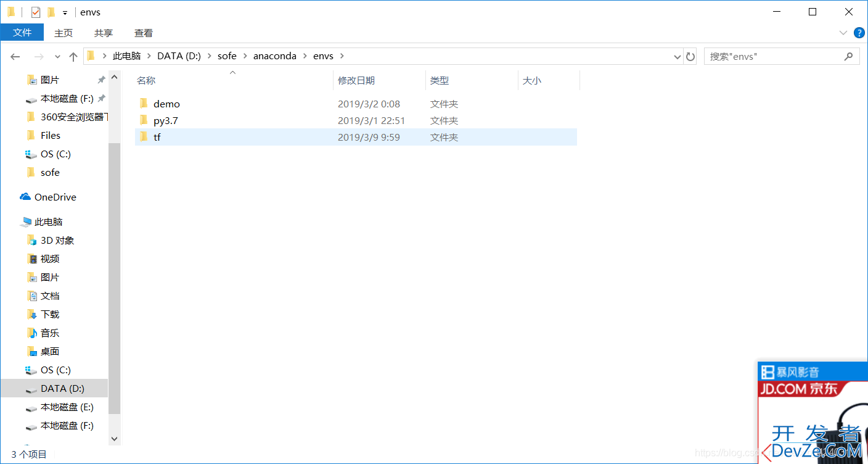Click the Properties checkmark icon in title bar

[36, 12]
